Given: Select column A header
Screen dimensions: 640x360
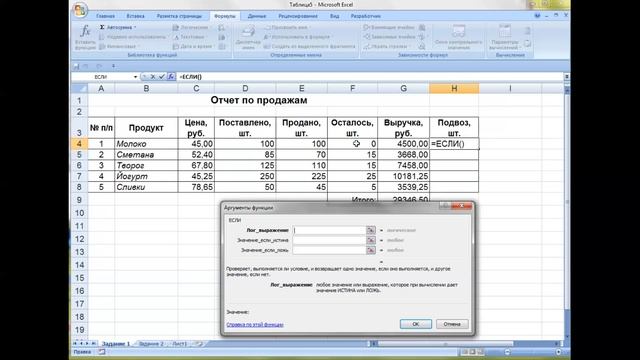Looking at the screenshot, I should pyautogui.click(x=101, y=89).
